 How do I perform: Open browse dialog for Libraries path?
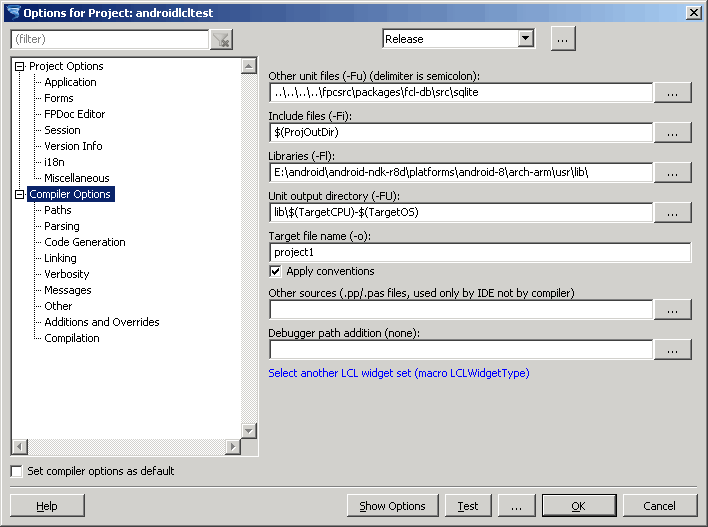tap(673, 172)
